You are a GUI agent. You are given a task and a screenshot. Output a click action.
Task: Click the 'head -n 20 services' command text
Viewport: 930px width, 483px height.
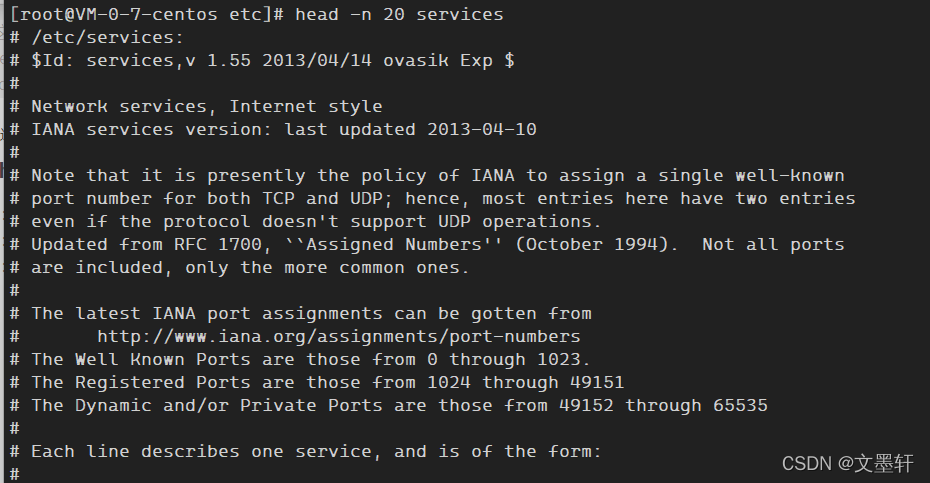point(399,14)
